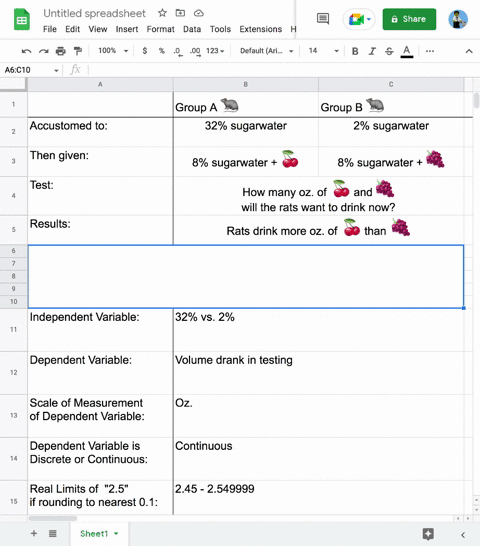This screenshot has height=546, width=480.
Task: Click the Explore button icon
Action: coord(428,534)
